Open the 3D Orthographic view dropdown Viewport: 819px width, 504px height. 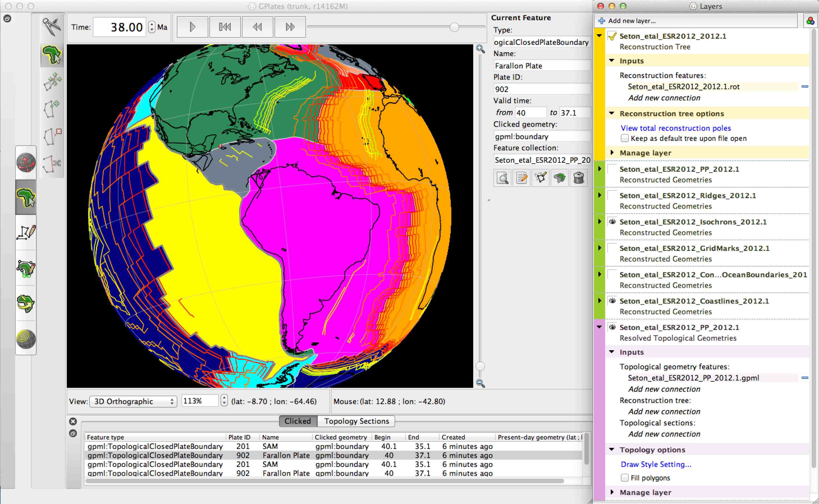[133, 401]
